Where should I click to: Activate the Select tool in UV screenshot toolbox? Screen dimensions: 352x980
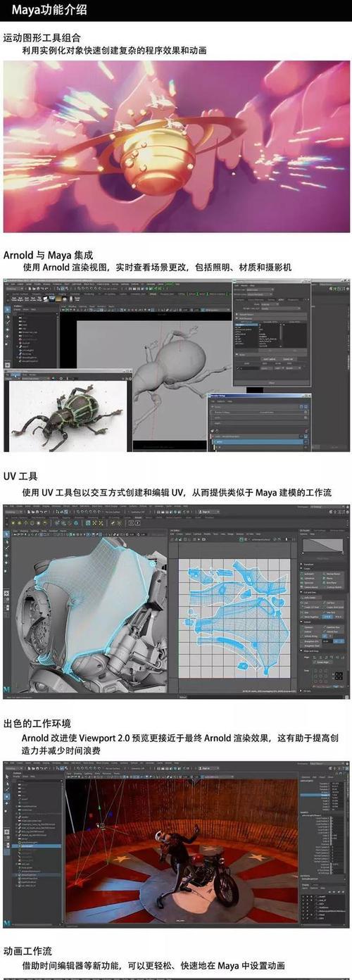(x=7, y=535)
